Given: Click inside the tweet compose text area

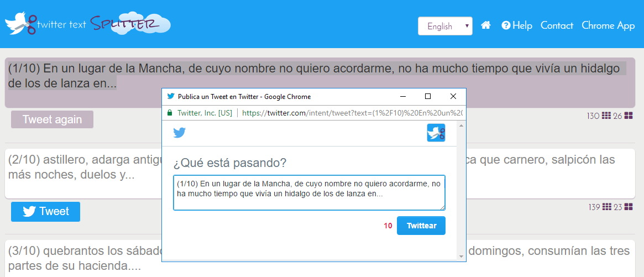Looking at the screenshot, I should (309, 193).
